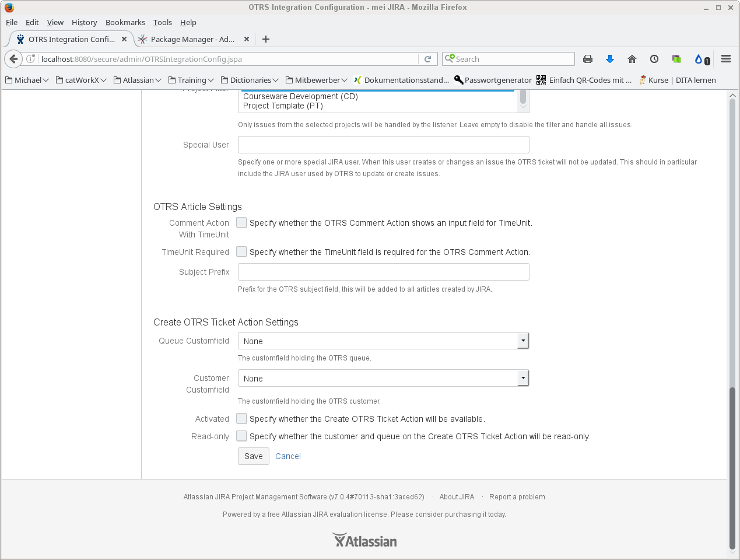Click the Cancel link
The height and width of the screenshot is (560, 740).
click(x=288, y=456)
